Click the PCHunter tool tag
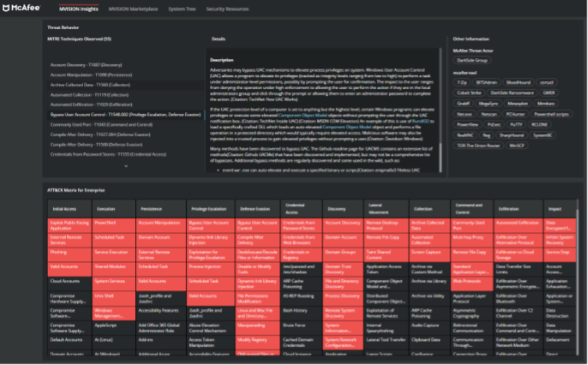The width and height of the screenshot is (588, 365). (515, 114)
